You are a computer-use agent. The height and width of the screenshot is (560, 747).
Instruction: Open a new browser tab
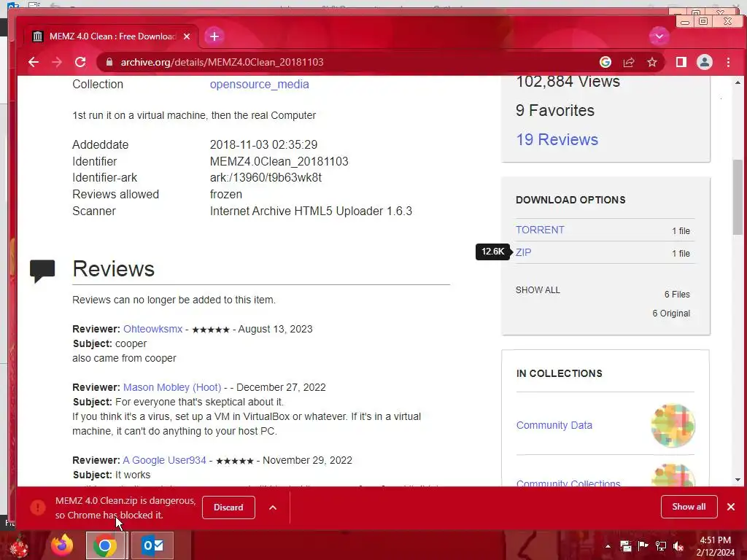point(214,36)
